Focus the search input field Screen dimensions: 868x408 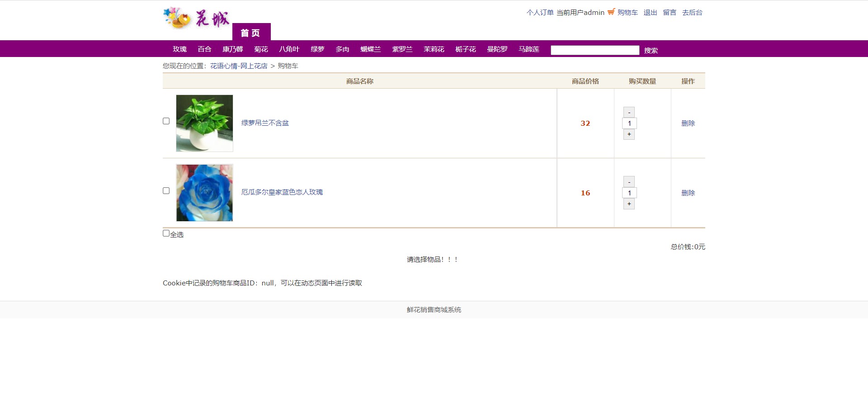[x=595, y=50]
